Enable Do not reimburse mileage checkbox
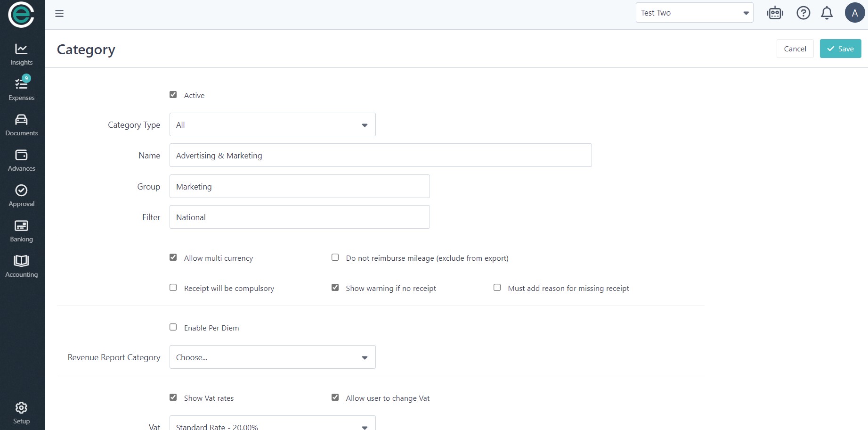Screen dimensions: 868x430 [x=335, y=257]
